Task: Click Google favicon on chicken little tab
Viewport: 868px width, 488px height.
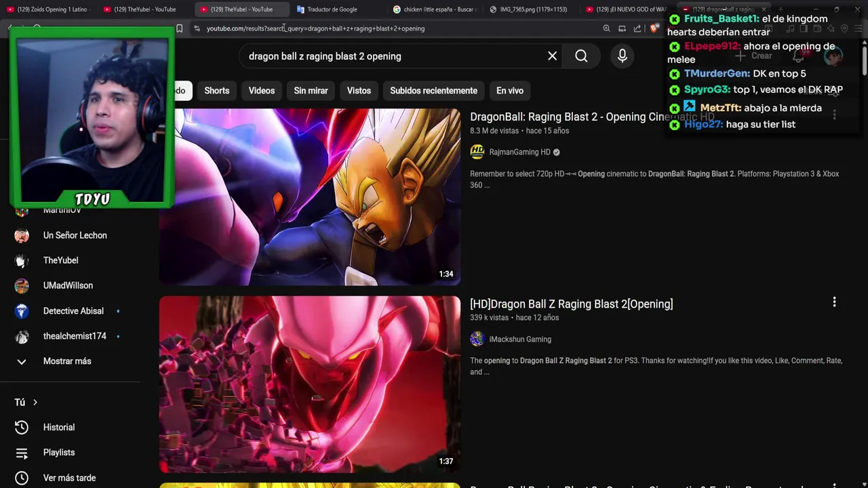Action: coord(397,9)
